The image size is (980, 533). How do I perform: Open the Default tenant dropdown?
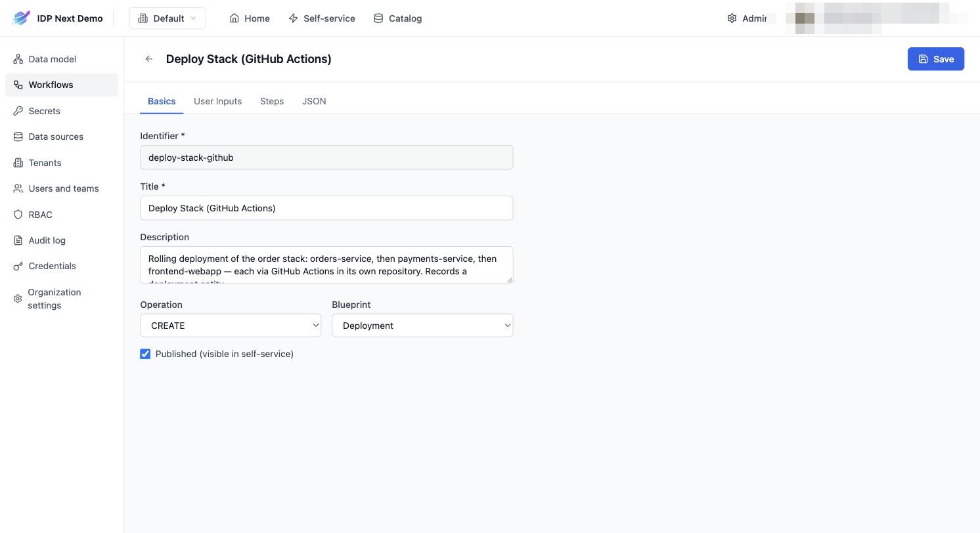point(167,18)
